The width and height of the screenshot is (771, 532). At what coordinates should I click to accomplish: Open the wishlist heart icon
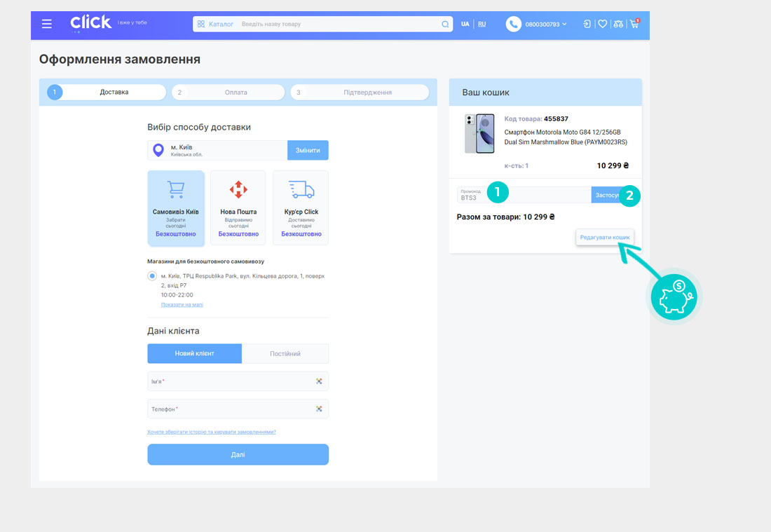pyautogui.click(x=602, y=24)
